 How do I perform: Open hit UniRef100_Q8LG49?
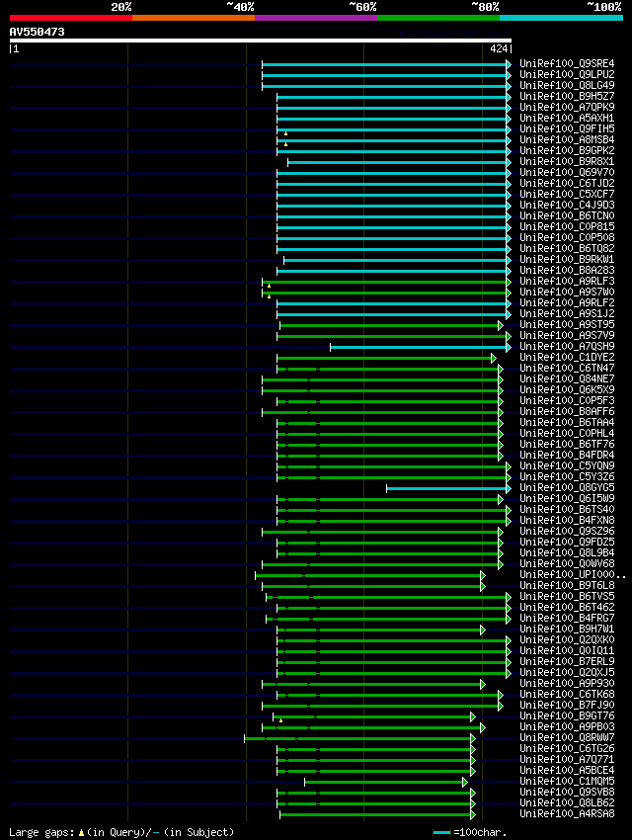click(567, 85)
